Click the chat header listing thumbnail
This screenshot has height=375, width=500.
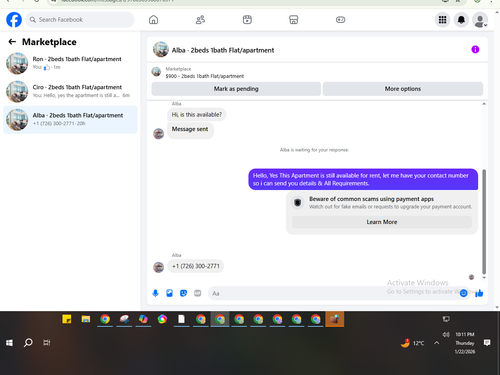point(161,50)
